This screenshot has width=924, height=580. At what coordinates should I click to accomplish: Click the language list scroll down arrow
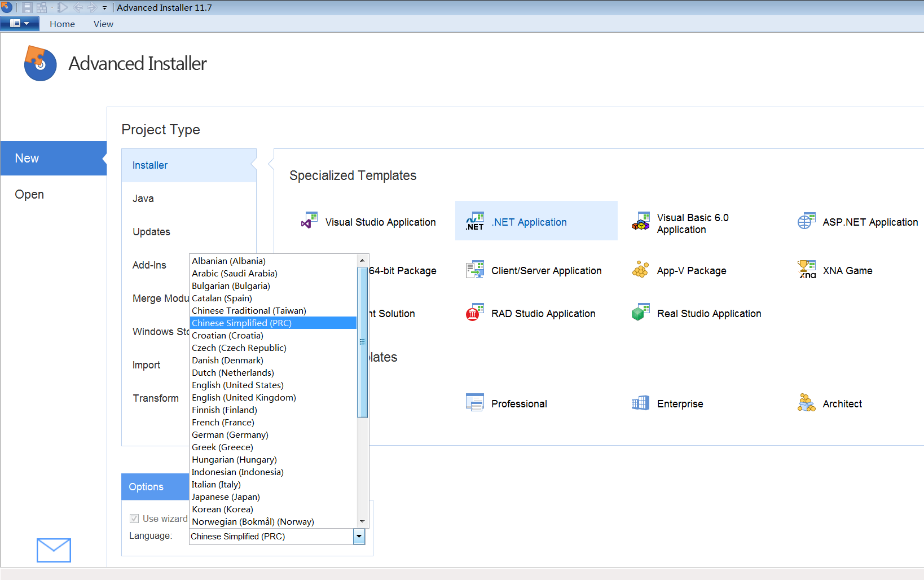(362, 521)
